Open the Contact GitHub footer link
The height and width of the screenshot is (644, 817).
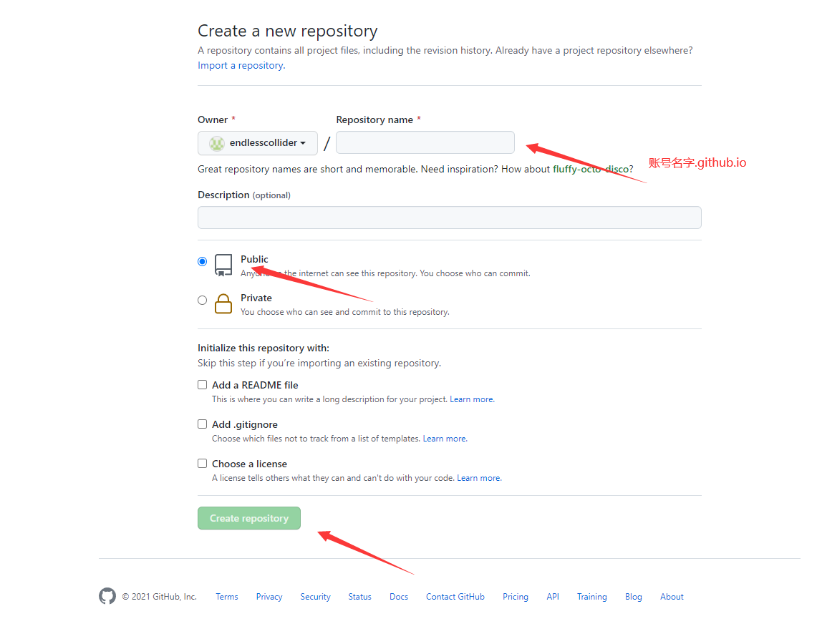tap(455, 597)
